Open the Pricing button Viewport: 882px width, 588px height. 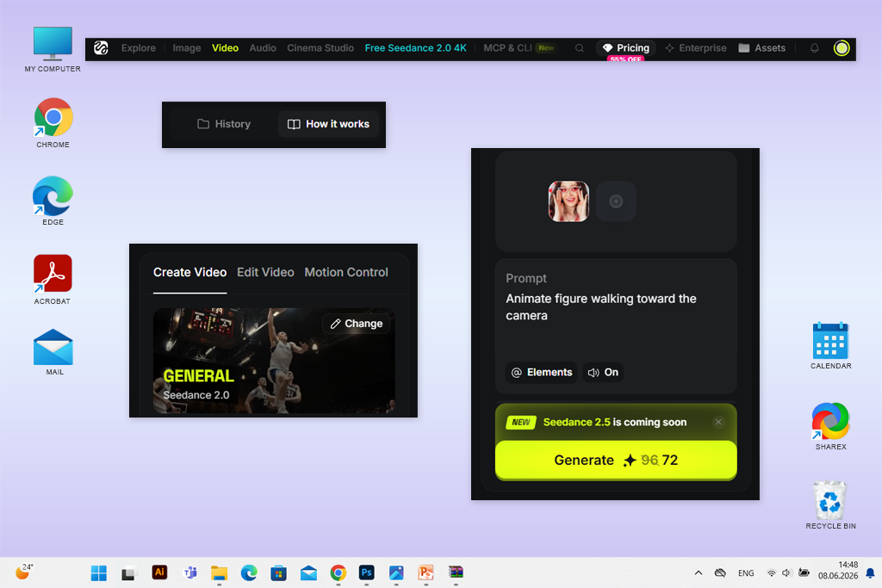pyautogui.click(x=626, y=48)
